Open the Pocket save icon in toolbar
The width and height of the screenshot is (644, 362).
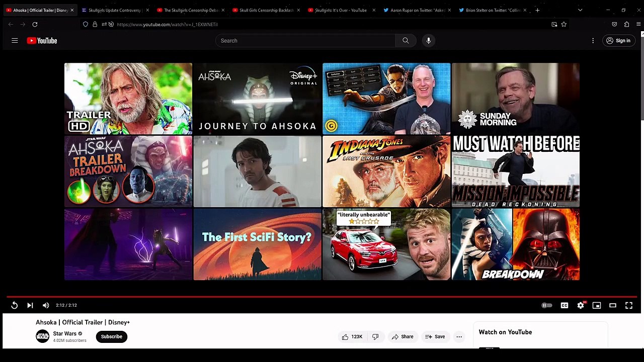pos(614,24)
